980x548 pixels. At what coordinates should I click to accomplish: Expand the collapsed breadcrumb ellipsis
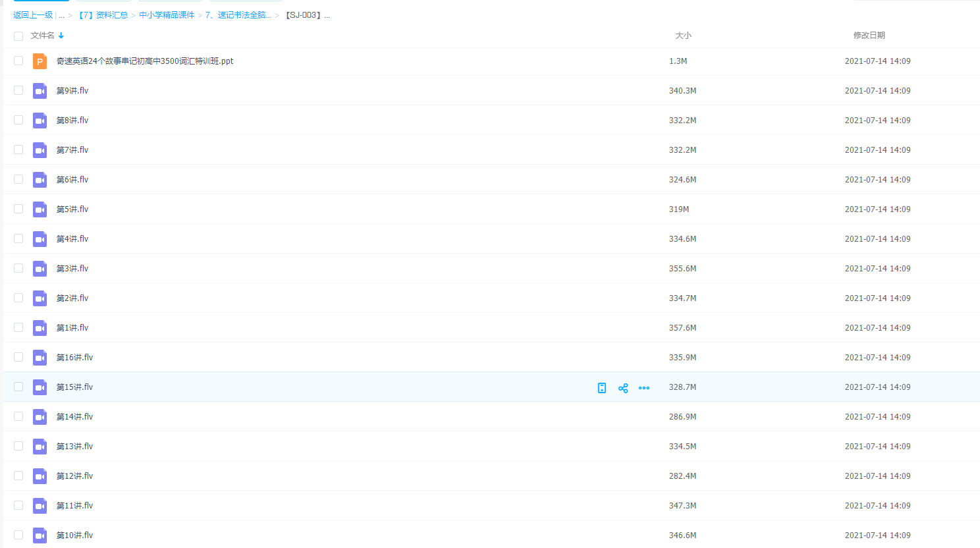62,15
